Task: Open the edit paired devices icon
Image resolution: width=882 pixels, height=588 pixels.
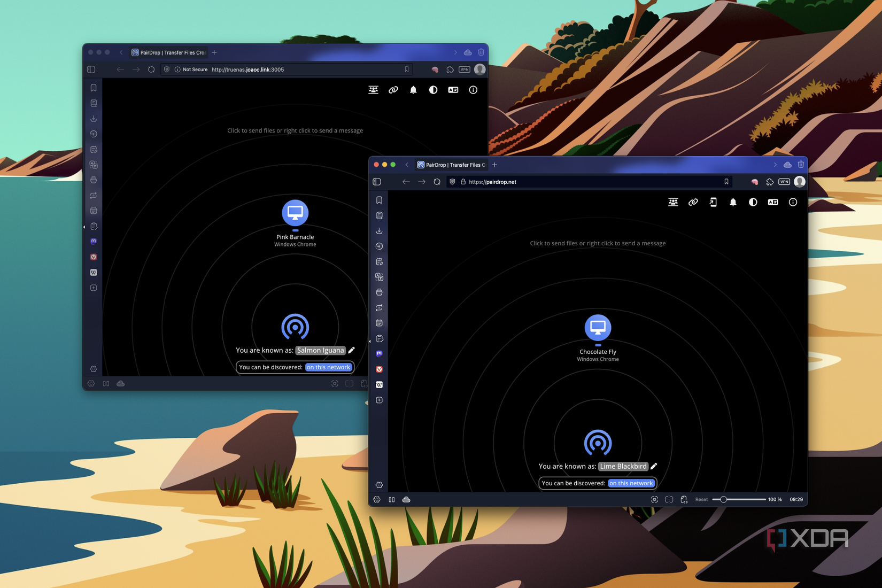Action: (x=713, y=202)
